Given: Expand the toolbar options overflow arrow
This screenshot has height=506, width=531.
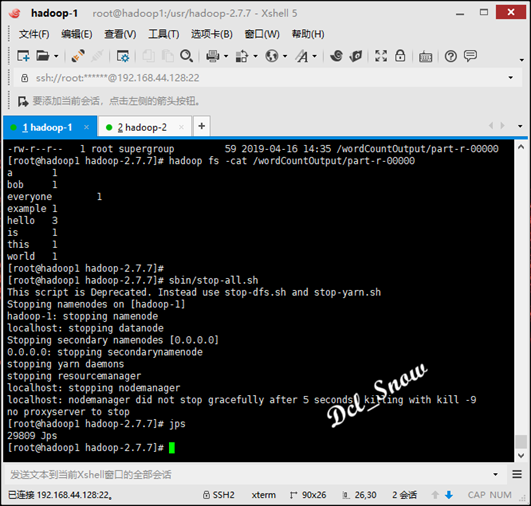Looking at the screenshot, I should pyautogui.click(x=522, y=60).
